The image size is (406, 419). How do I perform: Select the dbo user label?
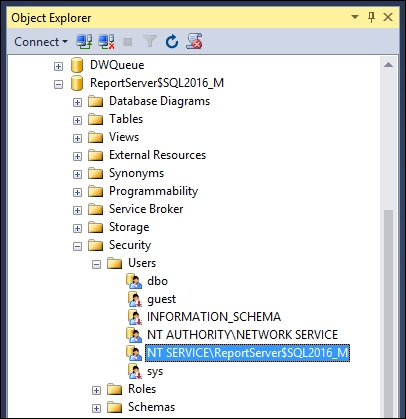157,281
